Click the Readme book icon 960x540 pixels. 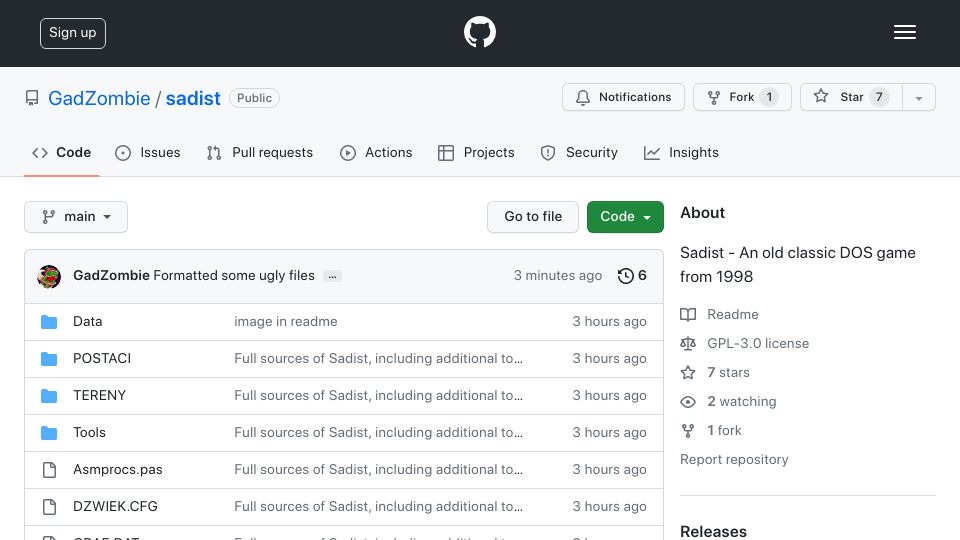[x=688, y=315]
